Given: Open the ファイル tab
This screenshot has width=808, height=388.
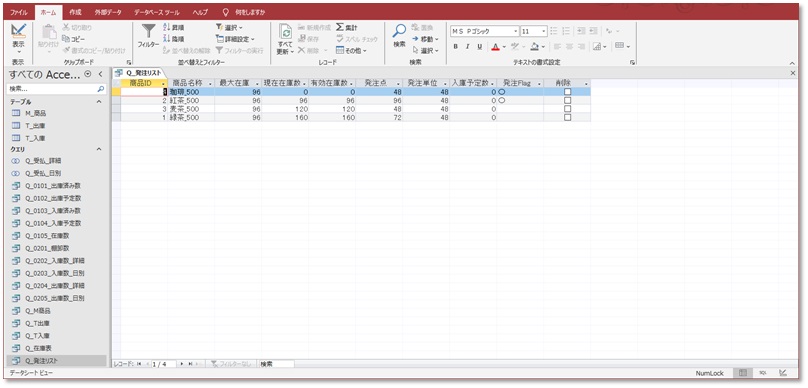Looking at the screenshot, I should tap(19, 11).
